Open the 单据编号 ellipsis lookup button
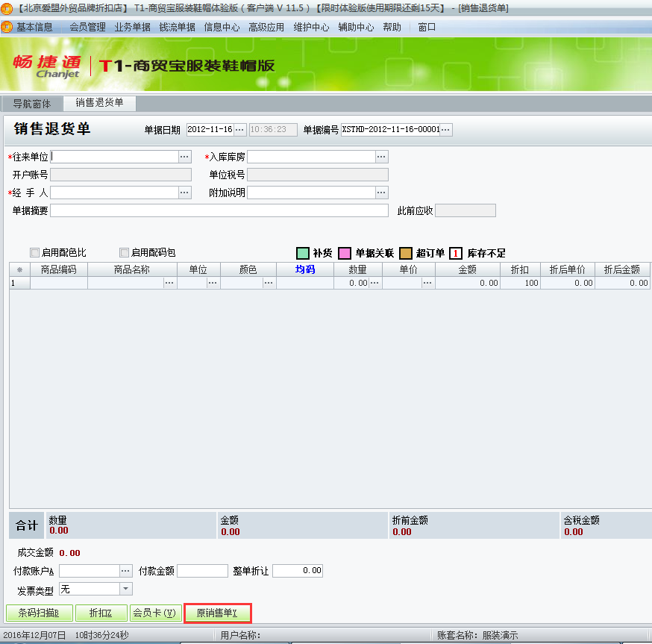The width and height of the screenshot is (652, 644). click(x=446, y=129)
